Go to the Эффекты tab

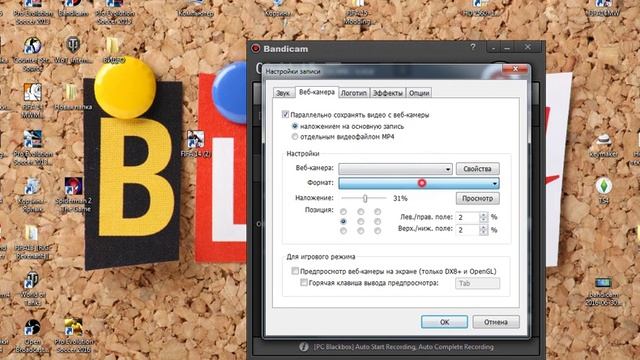388,93
